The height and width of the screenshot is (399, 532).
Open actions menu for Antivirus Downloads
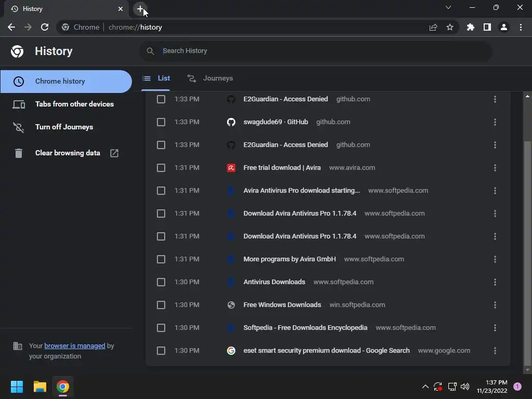point(495,282)
